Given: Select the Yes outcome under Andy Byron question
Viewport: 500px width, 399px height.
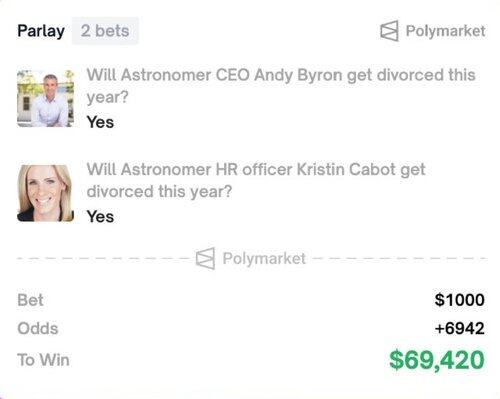Looking at the screenshot, I should [x=100, y=122].
